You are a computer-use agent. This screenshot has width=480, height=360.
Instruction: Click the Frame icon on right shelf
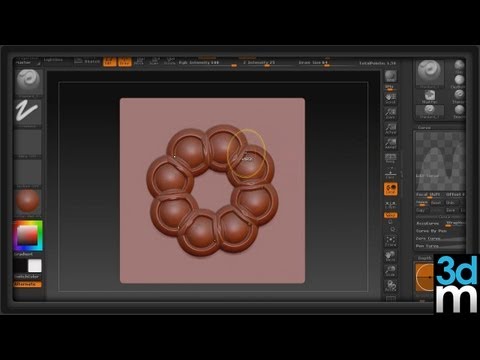pyautogui.click(x=390, y=241)
